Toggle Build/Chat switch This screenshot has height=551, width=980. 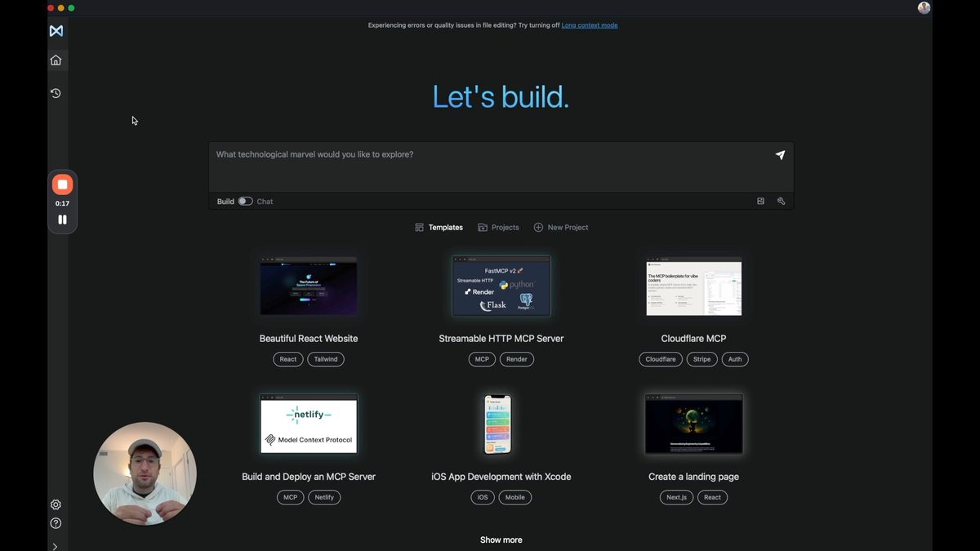(x=245, y=201)
